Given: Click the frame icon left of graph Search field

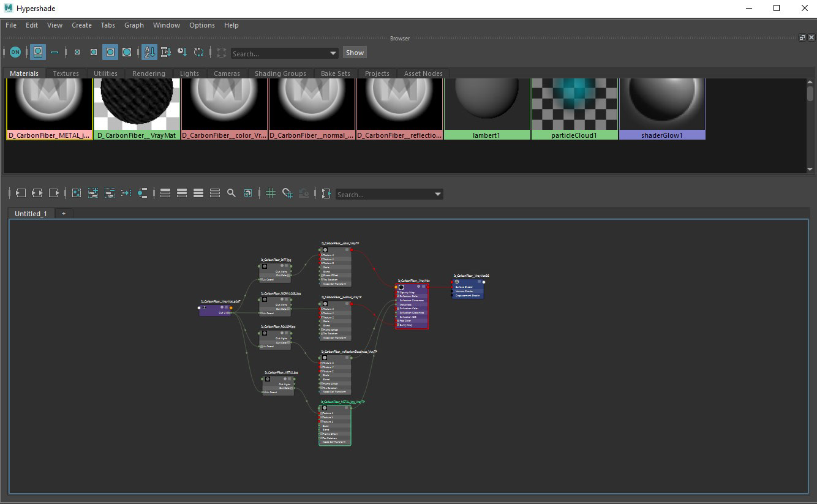Looking at the screenshot, I should click(x=326, y=193).
